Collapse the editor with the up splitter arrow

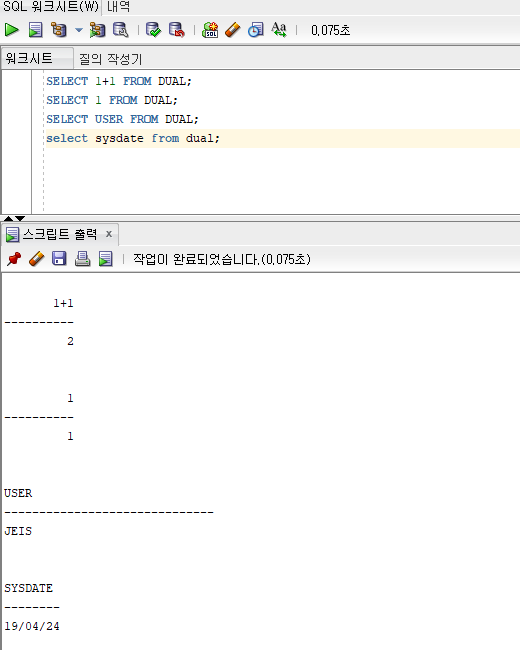point(8,218)
